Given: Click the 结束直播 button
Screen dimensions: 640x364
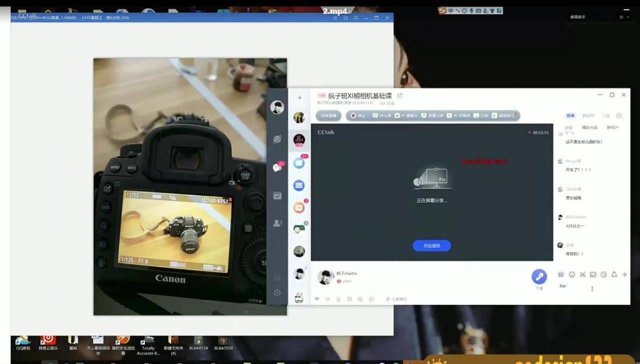Looking at the screenshot, I should click(328, 115).
